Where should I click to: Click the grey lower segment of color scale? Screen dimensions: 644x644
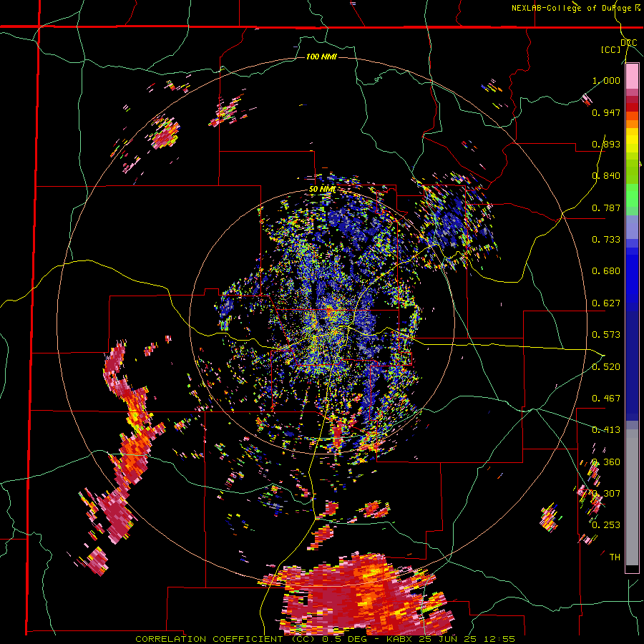pyautogui.click(x=632, y=497)
